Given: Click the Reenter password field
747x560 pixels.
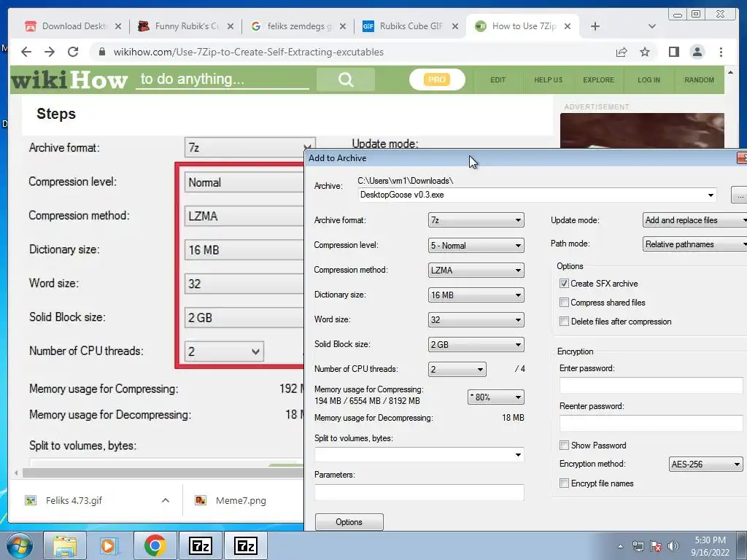Looking at the screenshot, I should click(651, 423).
